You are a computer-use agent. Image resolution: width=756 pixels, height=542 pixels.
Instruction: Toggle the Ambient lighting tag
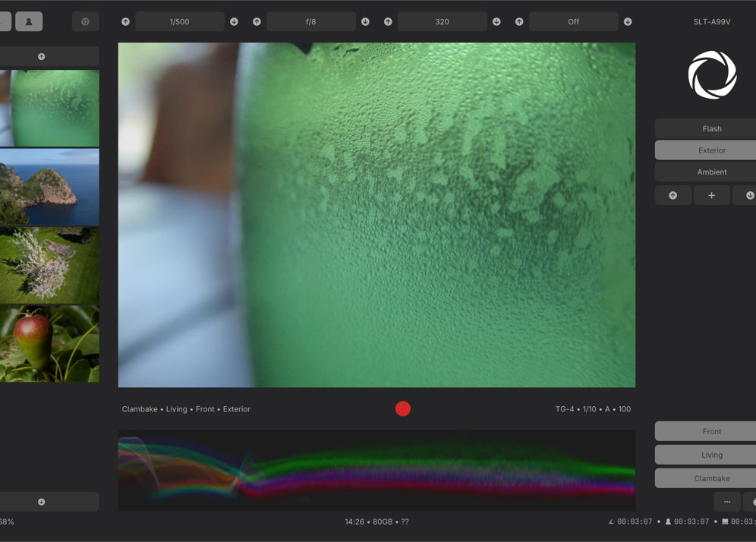pos(711,172)
